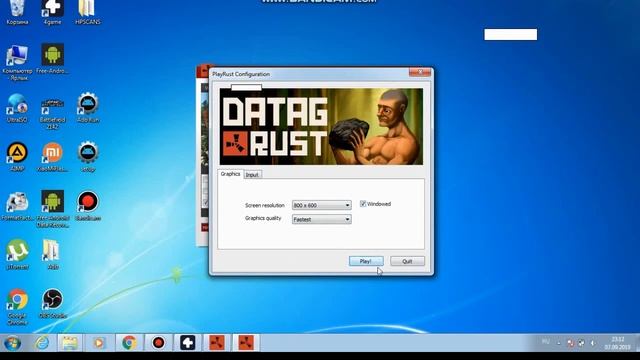Click the Chrome taskbar icon
The image size is (640, 360).
point(129,343)
